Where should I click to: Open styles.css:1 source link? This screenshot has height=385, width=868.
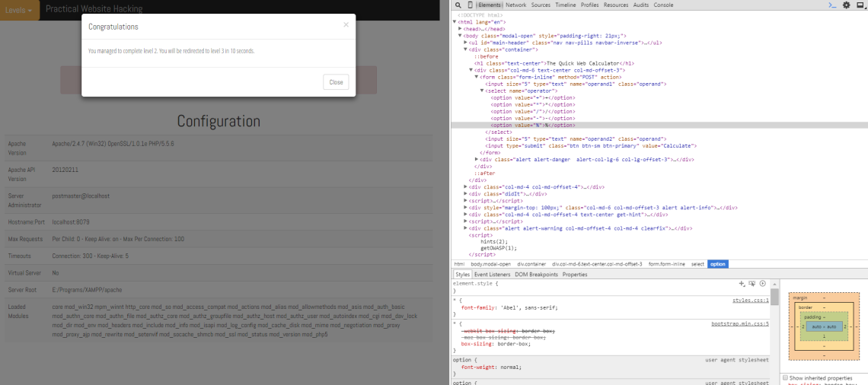751,301
